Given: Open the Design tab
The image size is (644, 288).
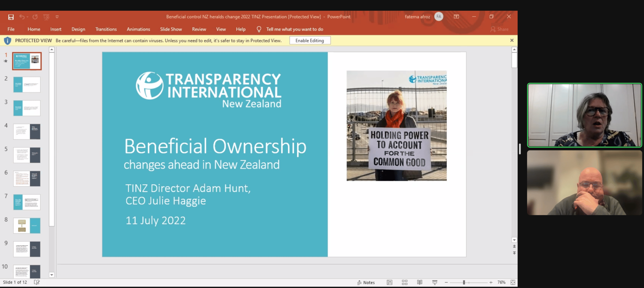Looking at the screenshot, I should 78,29.
